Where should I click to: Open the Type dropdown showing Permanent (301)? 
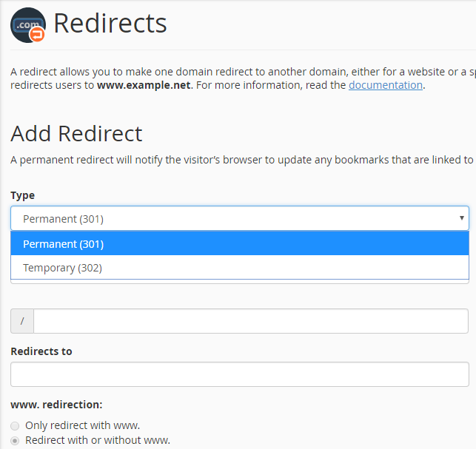point(240,218)
